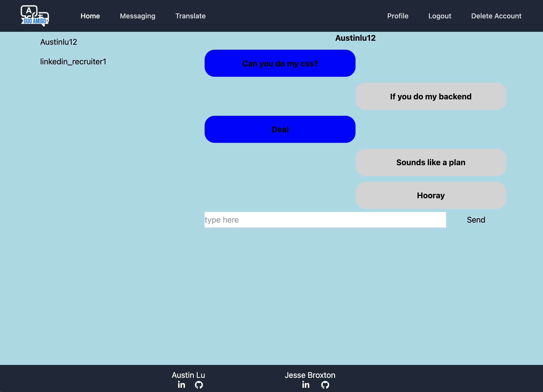This screenshot has width=543, height=392.
Task: Click Logout in the navbar
Action: (440, 16)
